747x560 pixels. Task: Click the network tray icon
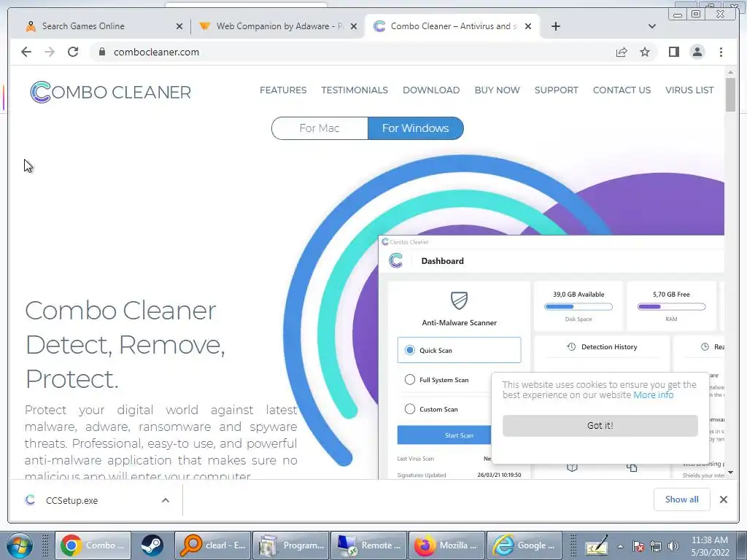656,546
